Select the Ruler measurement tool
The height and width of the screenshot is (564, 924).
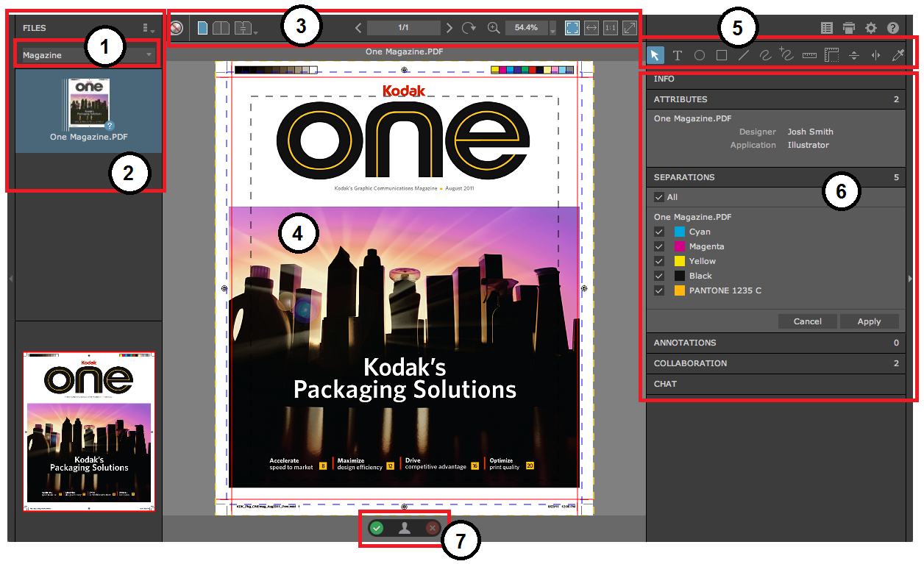(x=809, y=55)
